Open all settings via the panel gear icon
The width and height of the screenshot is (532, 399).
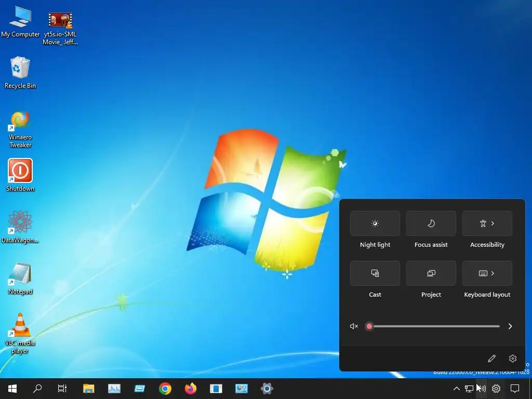513,358
